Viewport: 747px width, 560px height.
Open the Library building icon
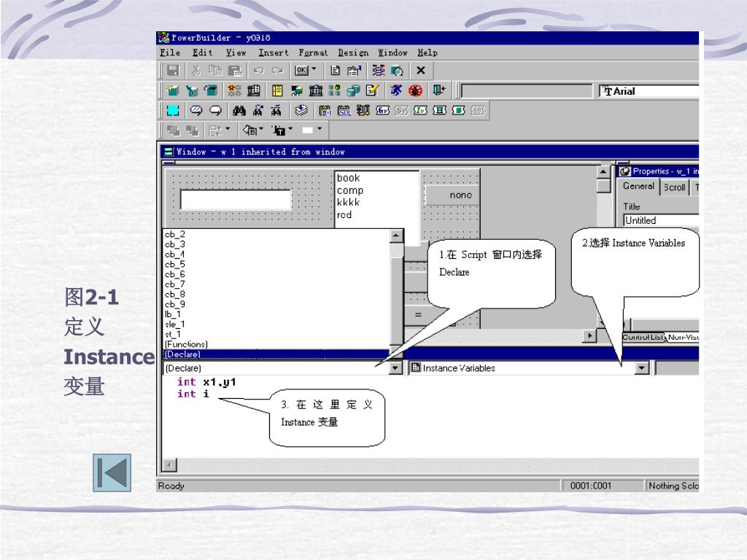point(315,90)
